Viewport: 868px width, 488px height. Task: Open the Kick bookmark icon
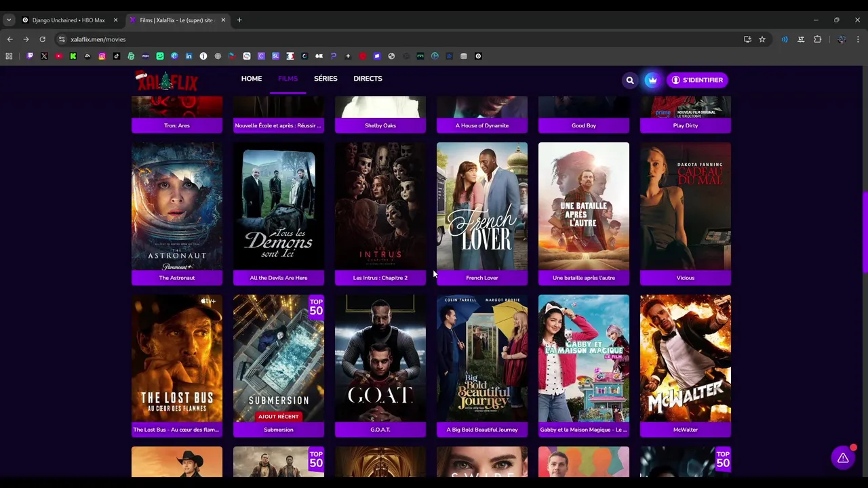(x=73, y=56)
